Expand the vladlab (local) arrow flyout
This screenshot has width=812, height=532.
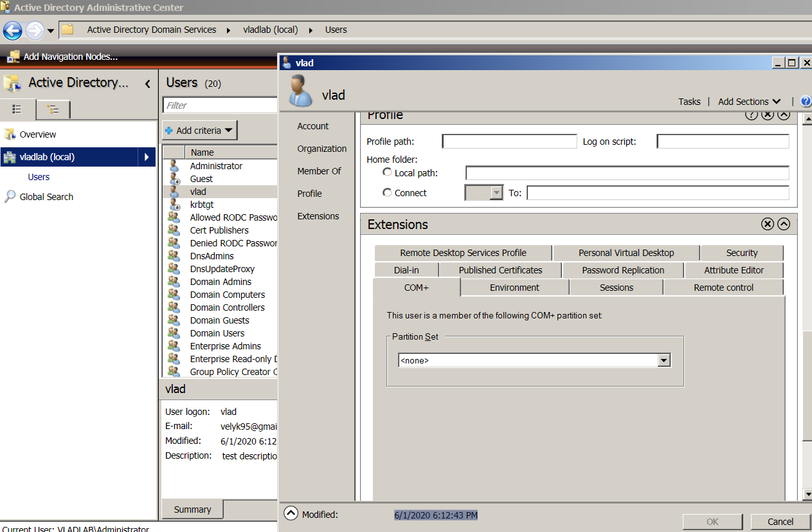tap(147, 157)
